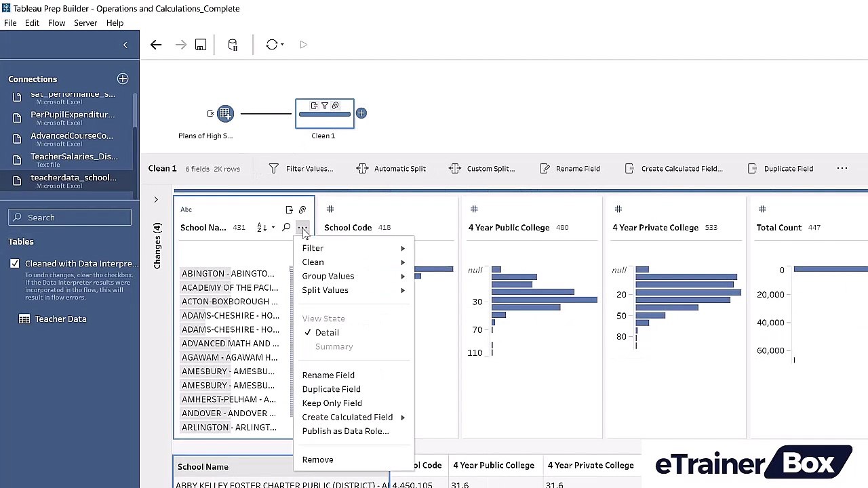
Task: Click the Create Calculated Field icon
Action: click(629, 168)
